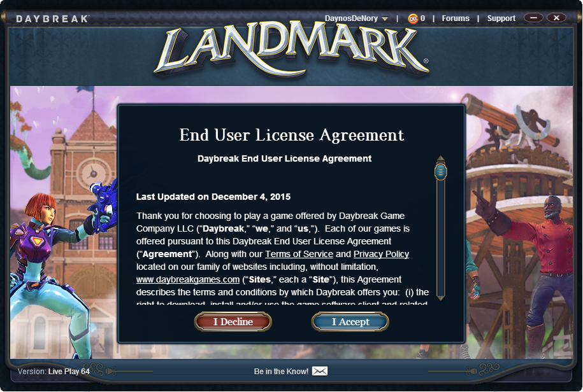Image resolution: width=583 pixels, height=392 pixels.
Task: Click the Be in the Know! text
Action: [x=281, y=371]
